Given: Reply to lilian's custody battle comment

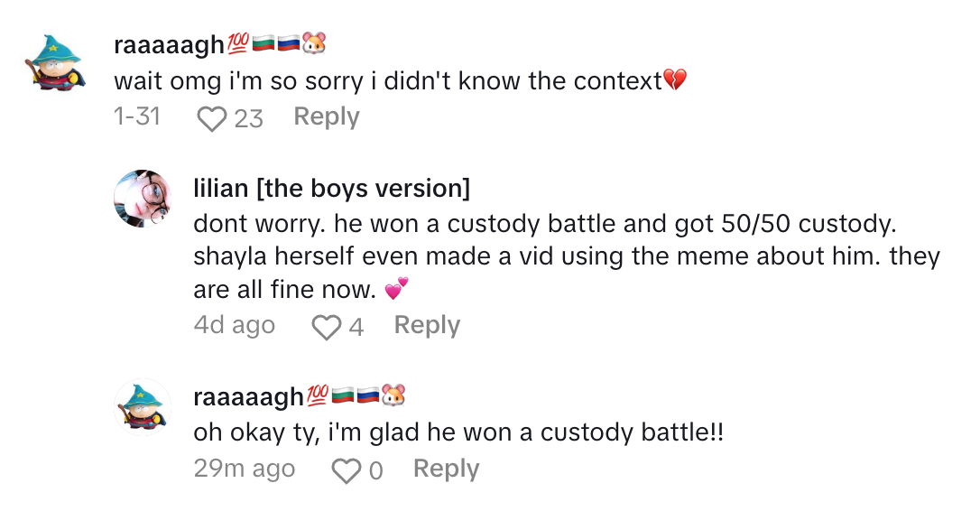Looking at the screenshot, I should (427, 325).
